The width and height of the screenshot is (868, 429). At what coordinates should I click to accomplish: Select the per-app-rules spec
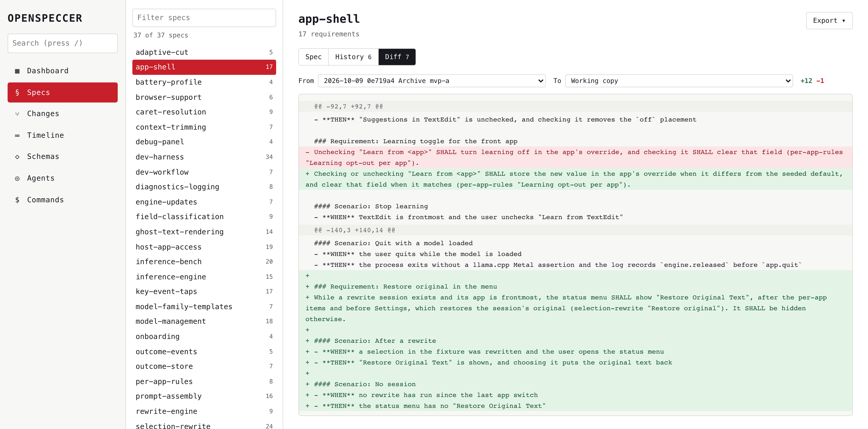204,382
